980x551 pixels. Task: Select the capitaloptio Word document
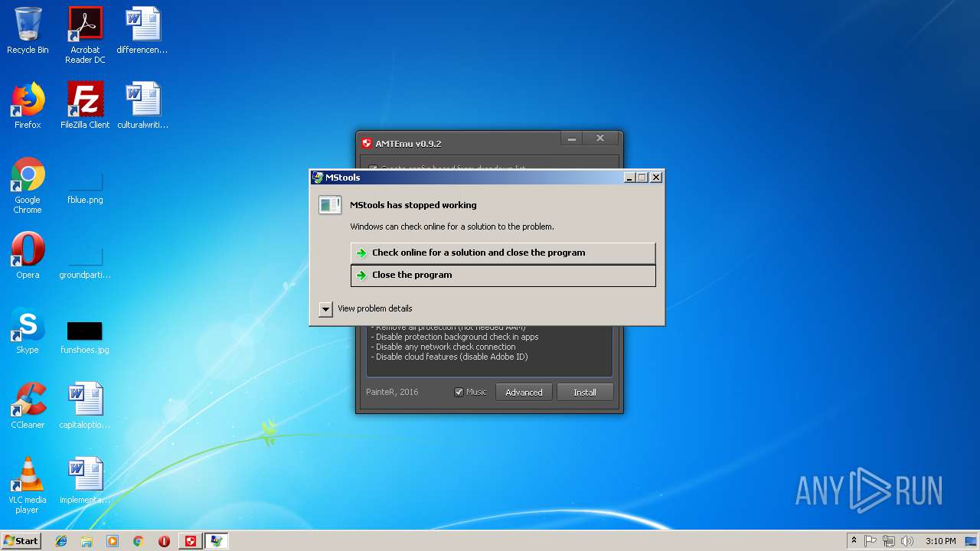click(x=85, y=406)
